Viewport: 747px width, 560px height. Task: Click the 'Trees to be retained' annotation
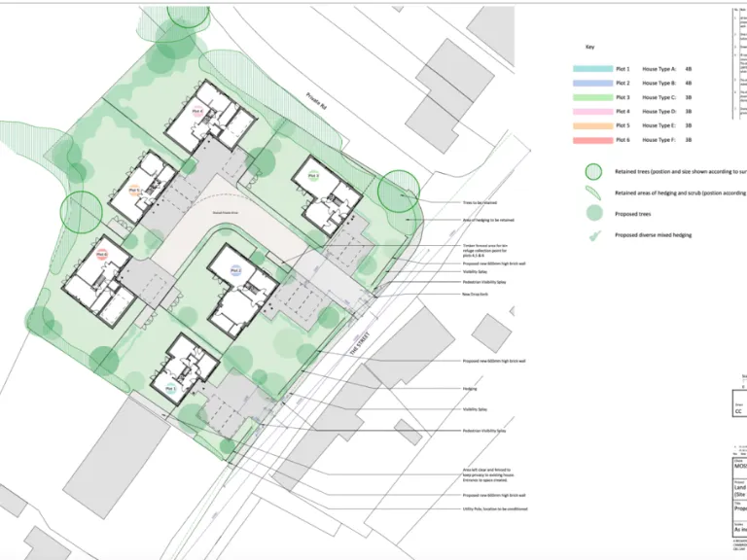(x=483, y=203)
